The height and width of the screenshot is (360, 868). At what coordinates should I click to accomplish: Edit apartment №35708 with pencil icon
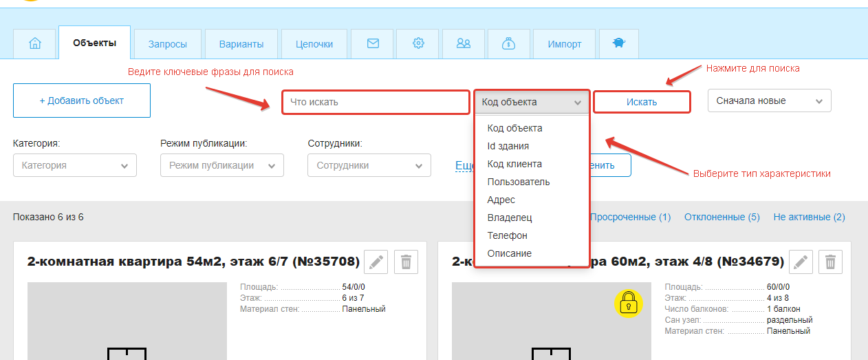(376, 262)
